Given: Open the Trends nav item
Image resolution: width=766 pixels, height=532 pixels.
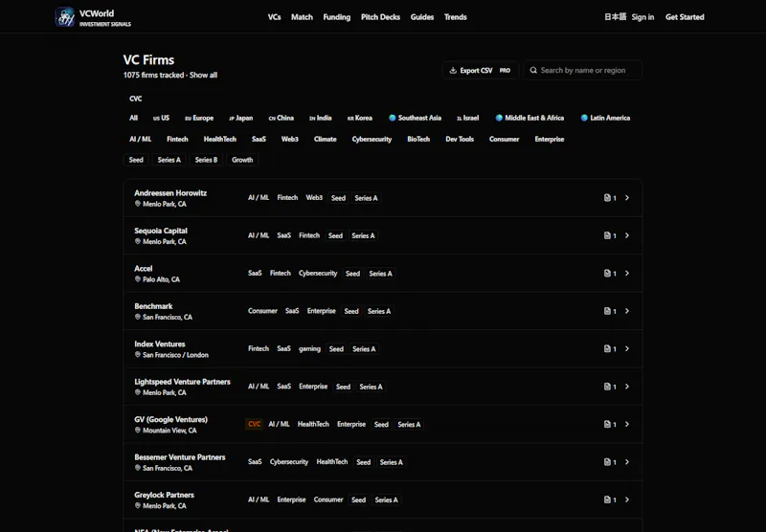Looking at the screenshot, I should coord(456,17).
